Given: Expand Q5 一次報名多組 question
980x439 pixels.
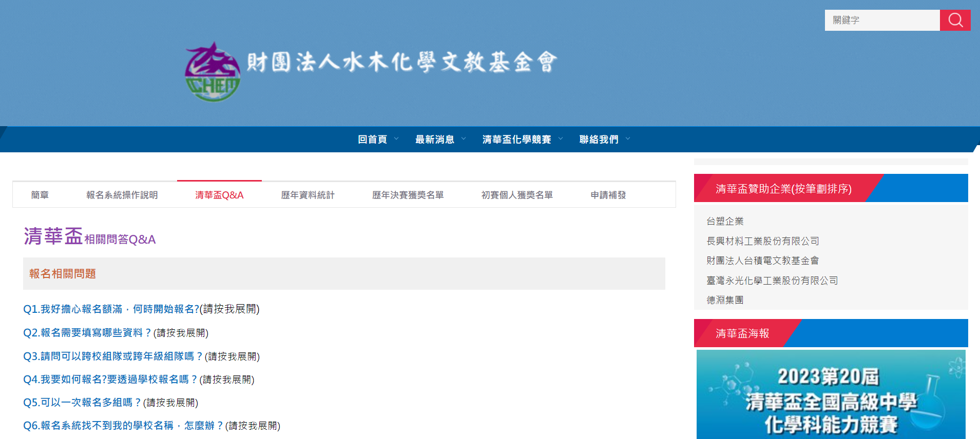Looking at the screenshot, I should click(110, 402).
